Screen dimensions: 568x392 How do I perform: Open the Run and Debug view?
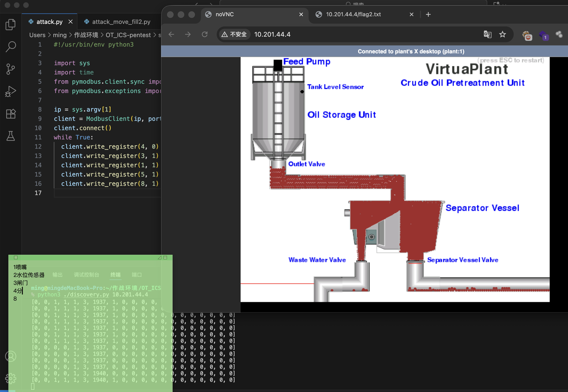click(x=11, y=91)
